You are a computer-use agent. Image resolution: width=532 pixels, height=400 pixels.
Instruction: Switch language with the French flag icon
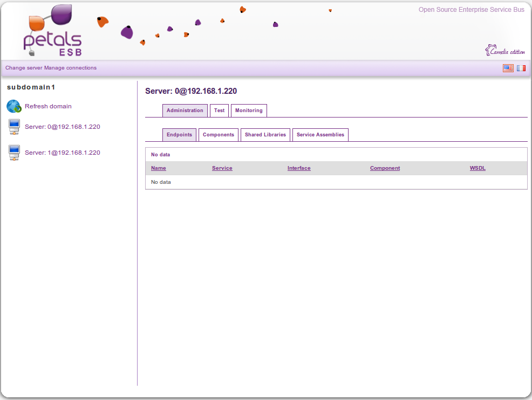pyautogui.click(x=521, y=68)
